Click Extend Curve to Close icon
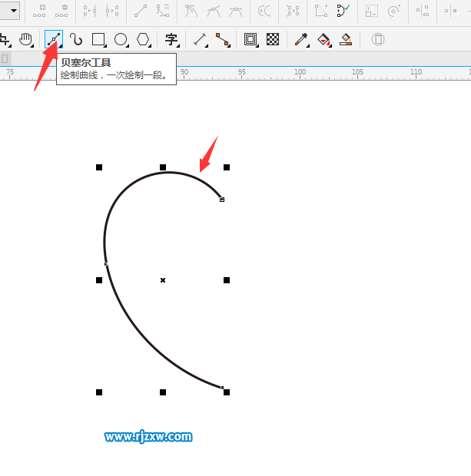Viewport: 471px width, 476px height. pos(321,11)
